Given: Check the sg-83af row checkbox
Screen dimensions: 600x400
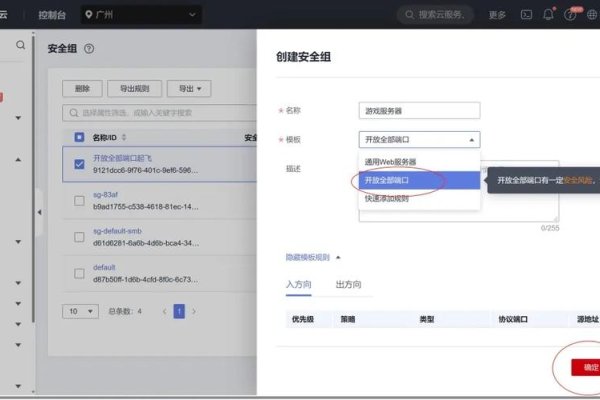Looking at the screenshot, I should point(79,201).
